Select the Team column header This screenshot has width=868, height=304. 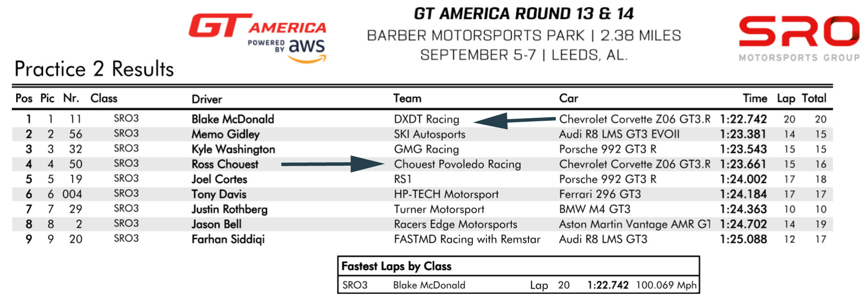click(x=407, y=99)
